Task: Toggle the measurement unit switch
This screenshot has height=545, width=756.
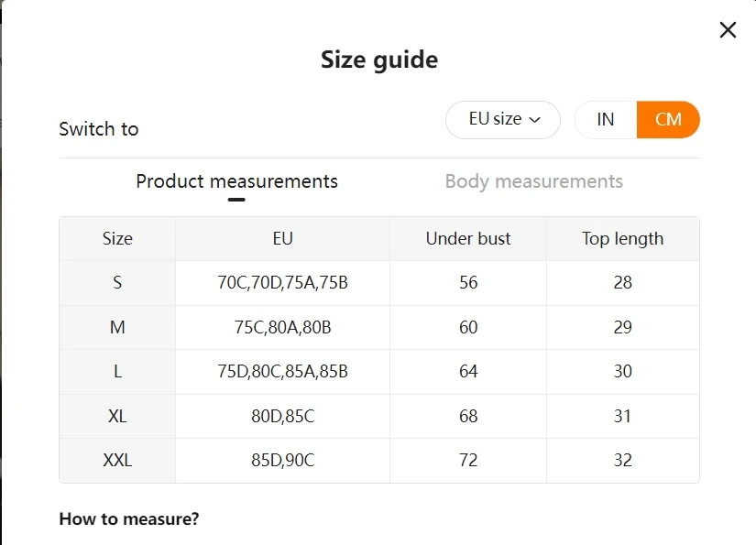Action: click(x=637, y=119)
